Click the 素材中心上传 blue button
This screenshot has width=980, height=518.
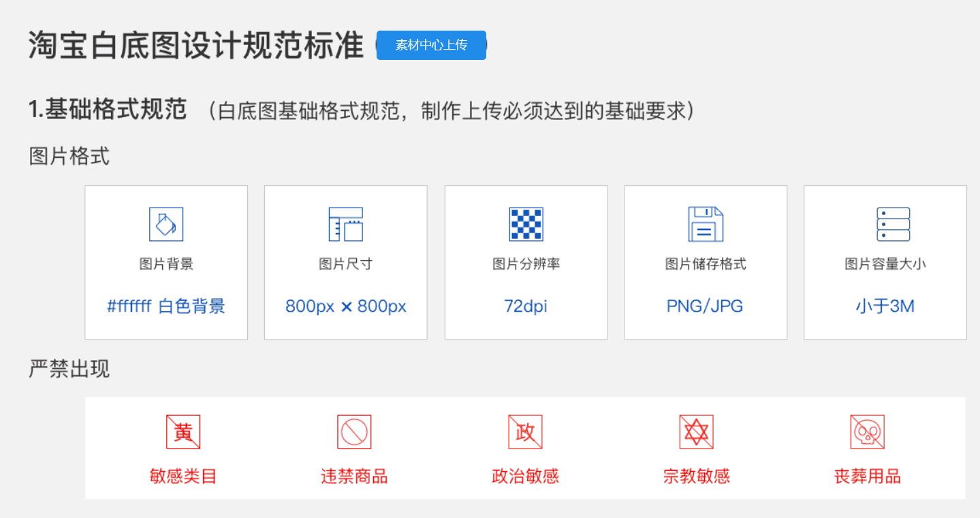(x=431, y=45)
